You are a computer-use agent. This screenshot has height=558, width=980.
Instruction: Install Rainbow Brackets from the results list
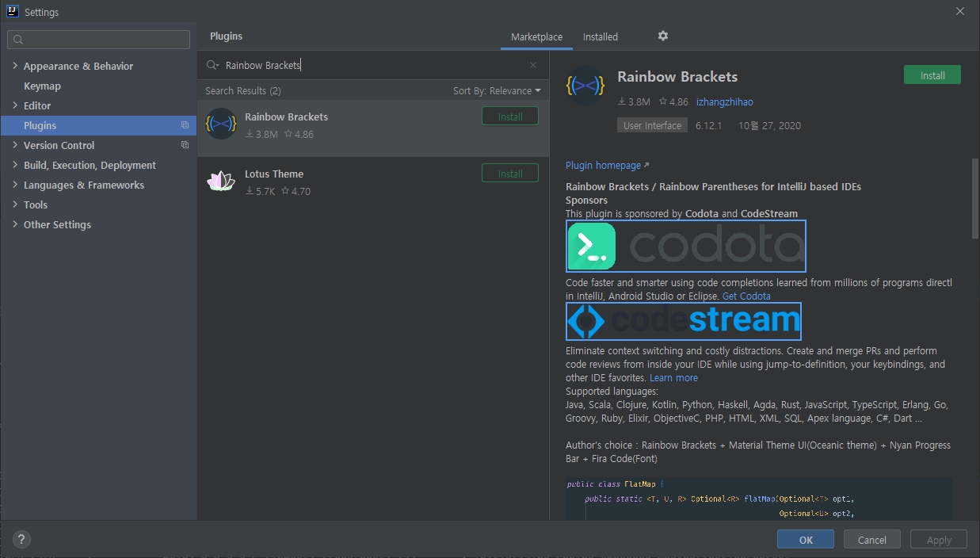[510, 117]
